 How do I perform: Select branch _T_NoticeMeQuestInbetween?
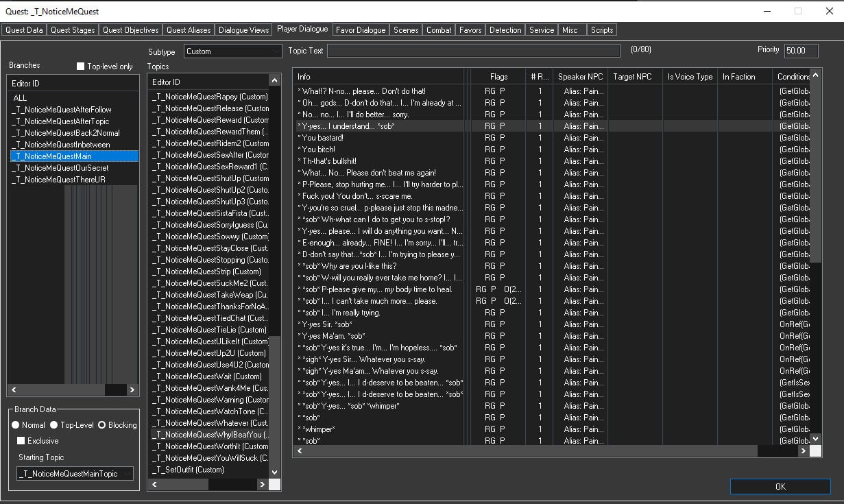(x=73, y=145)
